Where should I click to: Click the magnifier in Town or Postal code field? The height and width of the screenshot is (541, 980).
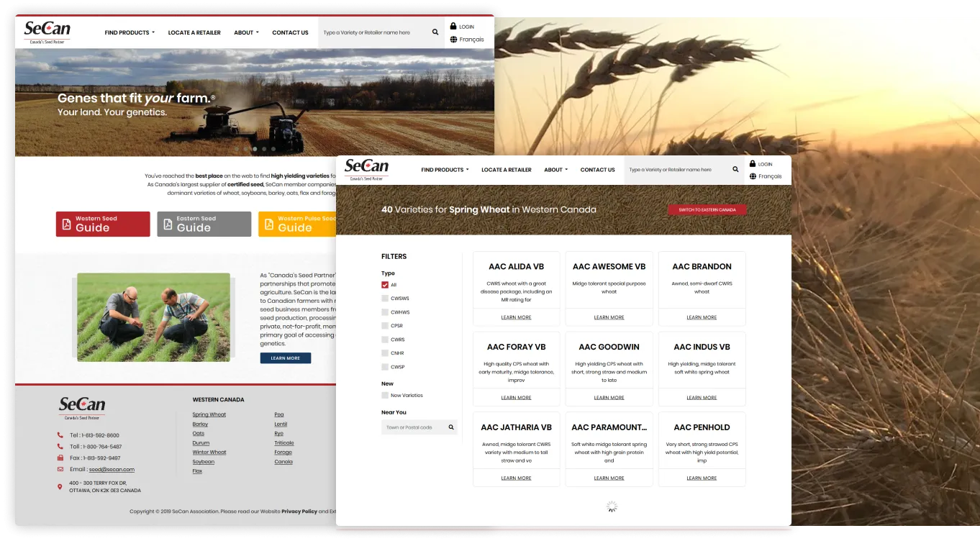[x=451, y=427]
